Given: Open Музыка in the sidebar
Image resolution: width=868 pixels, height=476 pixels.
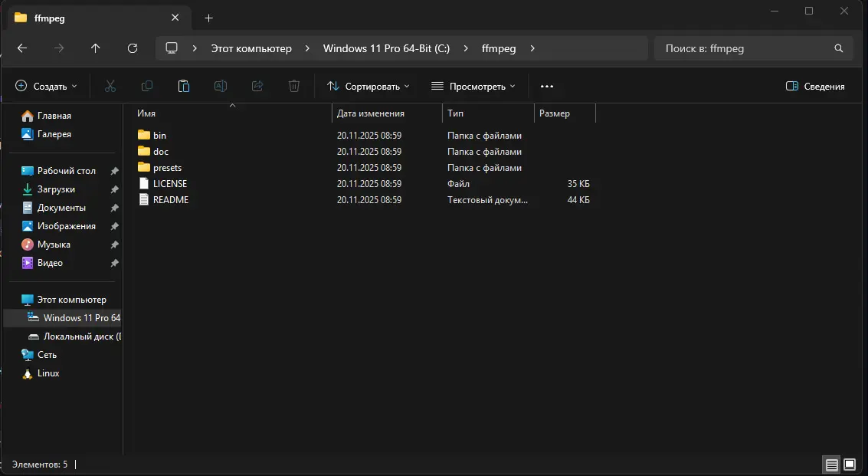Looking at the screenshot, I should click(54, 245).
